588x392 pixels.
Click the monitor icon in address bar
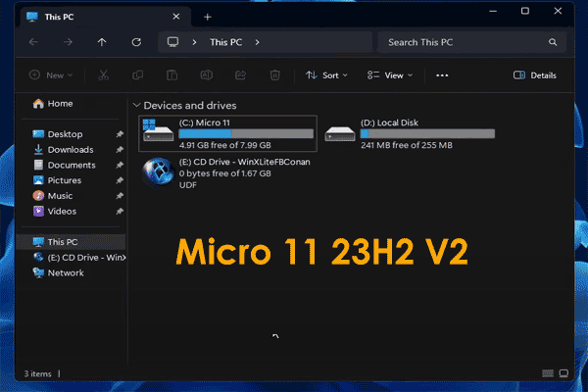coord(172,42)
